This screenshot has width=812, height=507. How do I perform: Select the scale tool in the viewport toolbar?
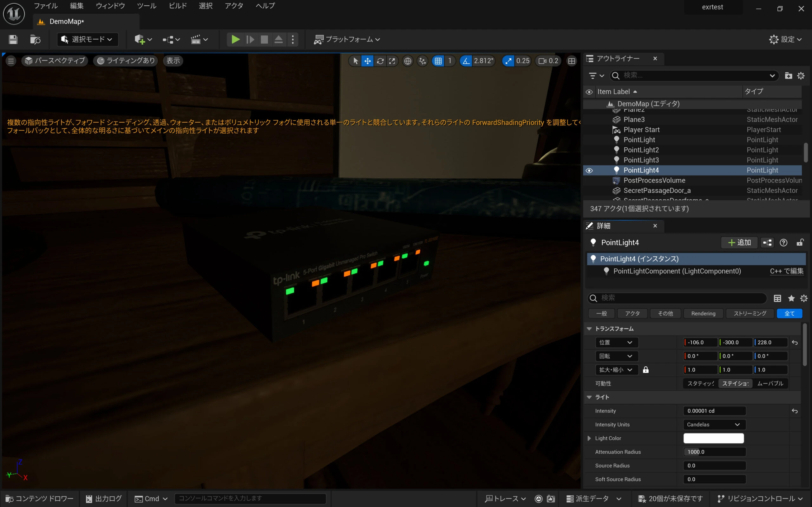pos(392,61)
